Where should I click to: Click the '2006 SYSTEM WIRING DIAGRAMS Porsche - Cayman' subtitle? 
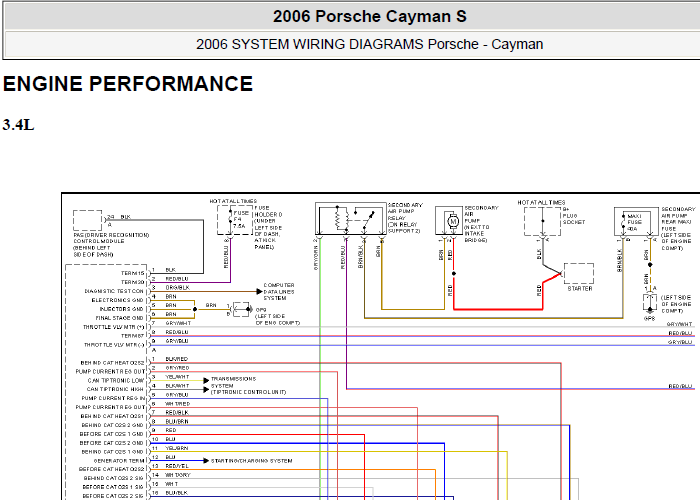(x=370, y=44)
